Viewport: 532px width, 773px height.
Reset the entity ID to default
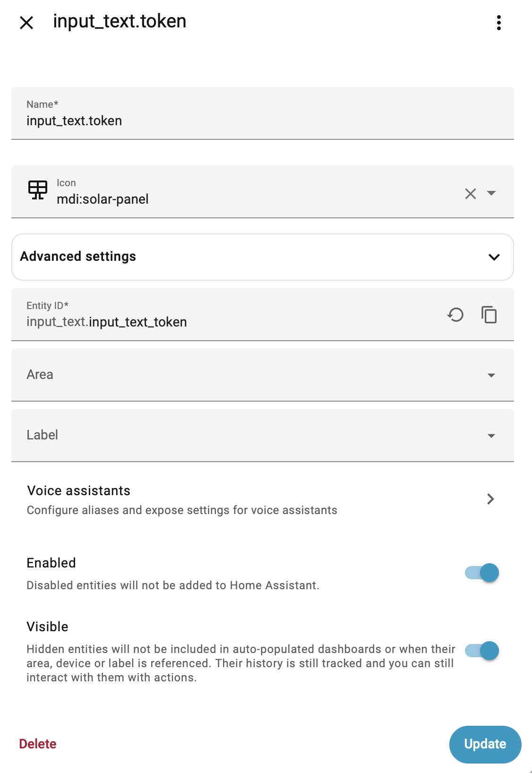click(455, 315)
